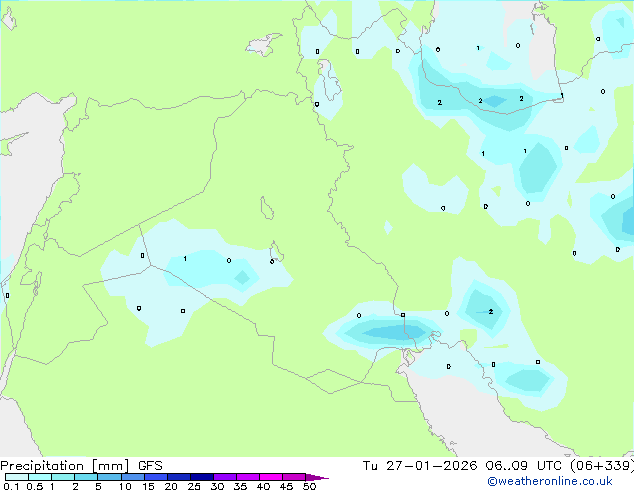Click the legend tick label '0.1'
Image resolution: width=634 pixels, height=490 pixels.
pyautogui.click(x=11, y=486)
